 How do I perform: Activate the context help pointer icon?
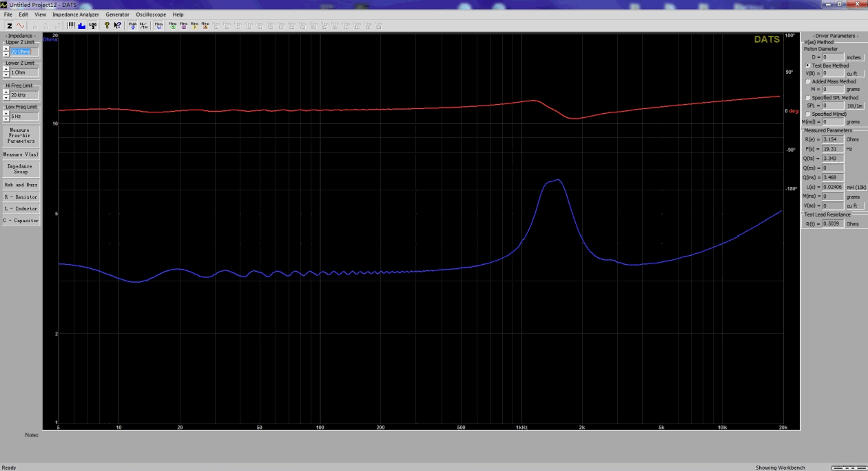click(118, 26)
